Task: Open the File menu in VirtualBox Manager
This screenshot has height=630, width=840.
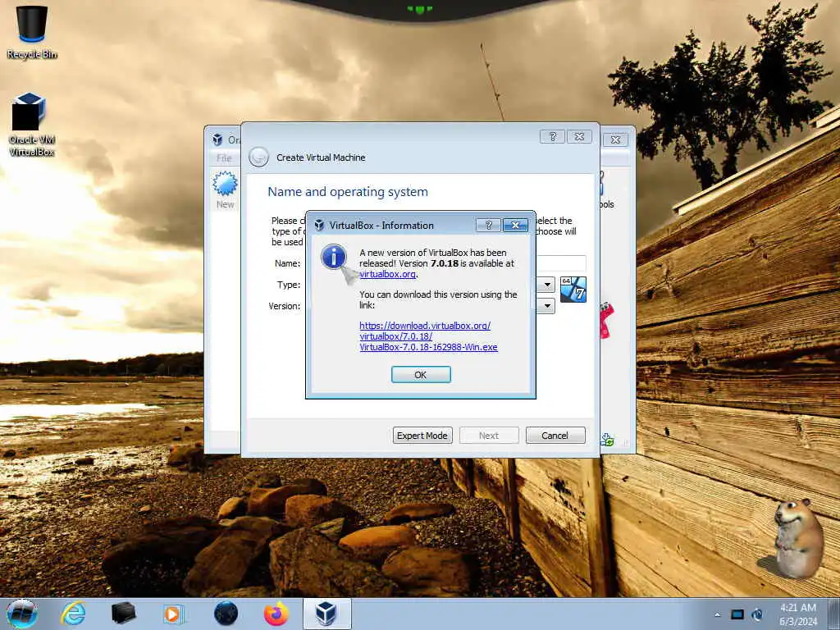Action: click(x=224, y=158)
